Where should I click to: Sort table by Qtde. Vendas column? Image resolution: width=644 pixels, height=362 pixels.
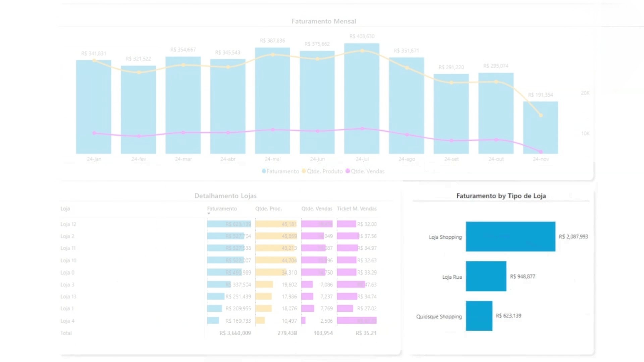[x=316, y=209]
